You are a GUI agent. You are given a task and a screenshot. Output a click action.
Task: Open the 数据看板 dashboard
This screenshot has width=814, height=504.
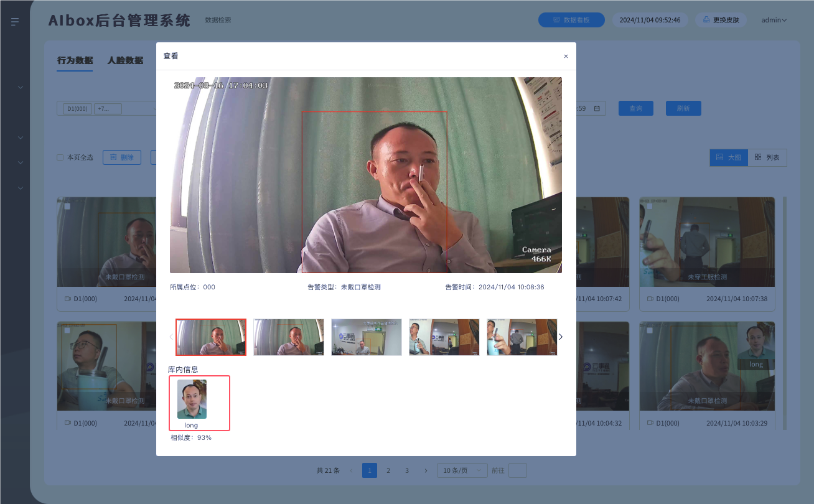[x=571, y=20]
